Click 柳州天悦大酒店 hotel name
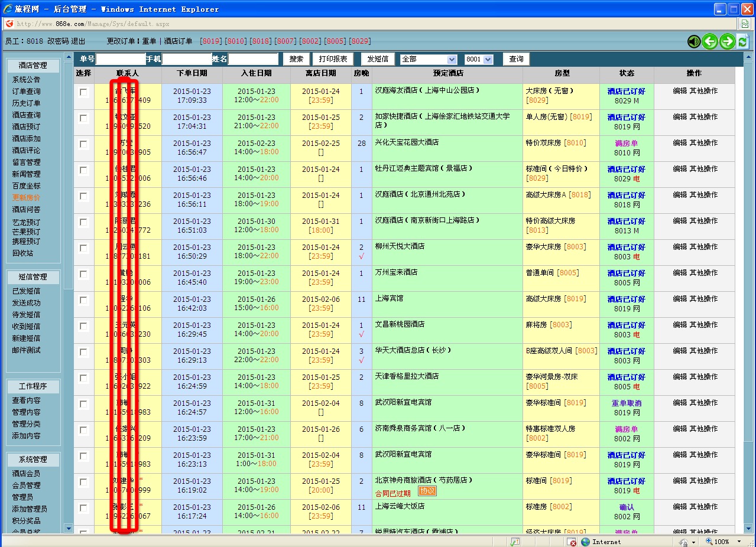Screen dimensions: 756x547 click(x=400, y=246)
